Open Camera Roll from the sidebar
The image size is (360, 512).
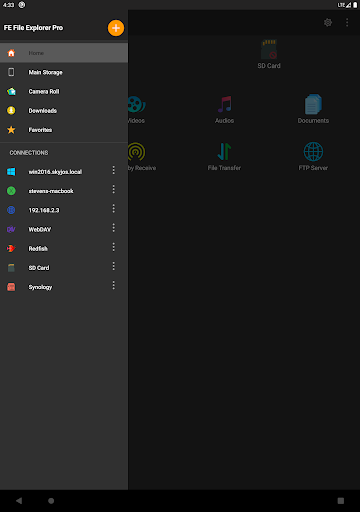click(x=64, y=91)
